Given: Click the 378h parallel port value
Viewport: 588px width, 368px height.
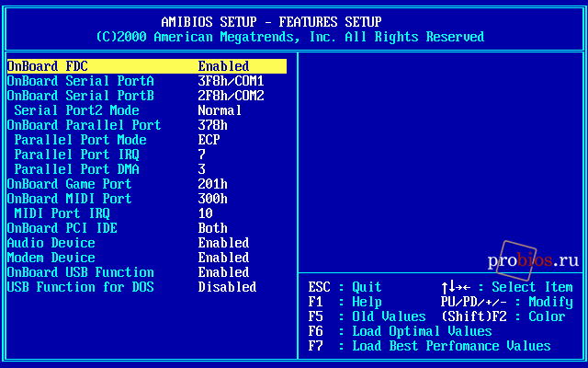Looking at the screenshot, I should pyautogui.click(x=212, y=125).
